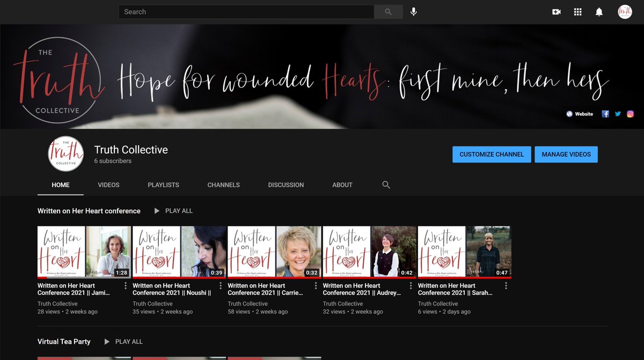The width and height of the screenshot is (644, 360).
Task: Open the notifications bell
Action: click(x=599, y=12)
